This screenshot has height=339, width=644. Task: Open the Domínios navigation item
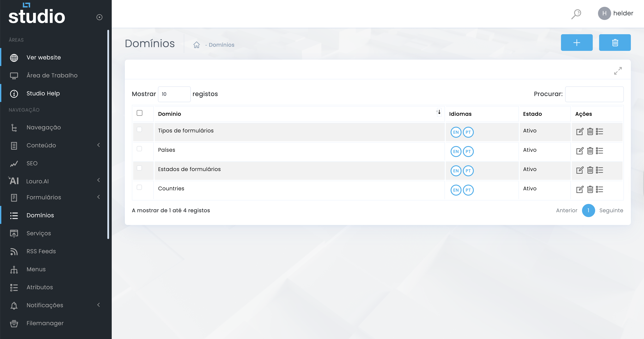(40, 215)
